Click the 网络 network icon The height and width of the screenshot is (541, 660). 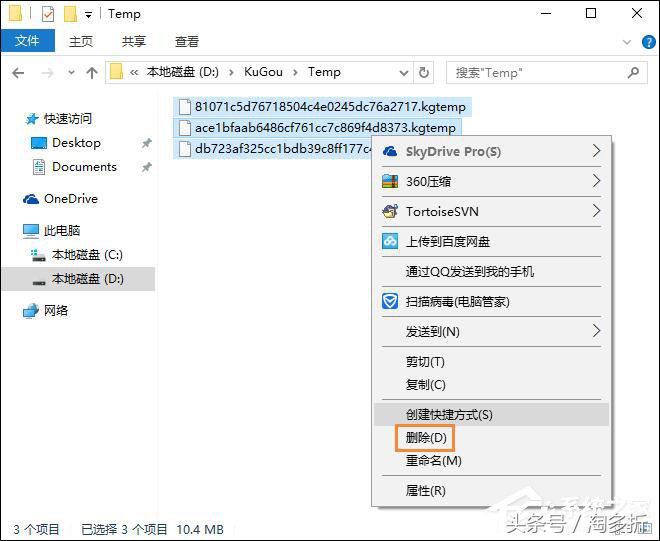pyautogui.click(x=31, y=311)
